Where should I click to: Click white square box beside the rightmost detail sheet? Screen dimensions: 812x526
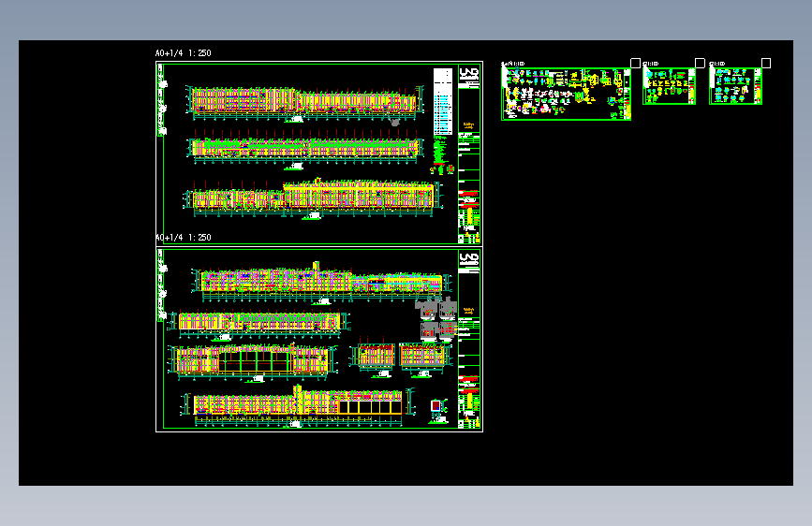click(x=766, y=63)
